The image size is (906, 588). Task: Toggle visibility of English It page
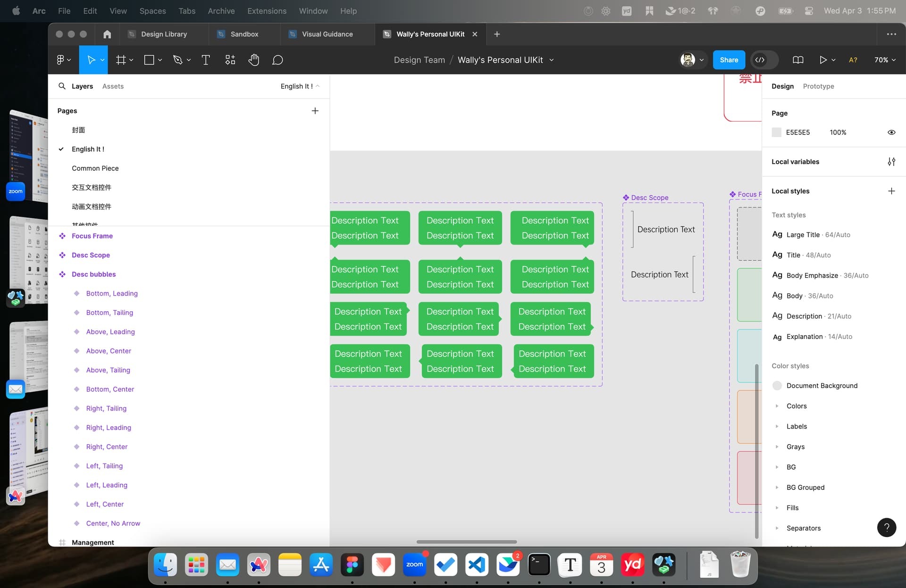61,149
